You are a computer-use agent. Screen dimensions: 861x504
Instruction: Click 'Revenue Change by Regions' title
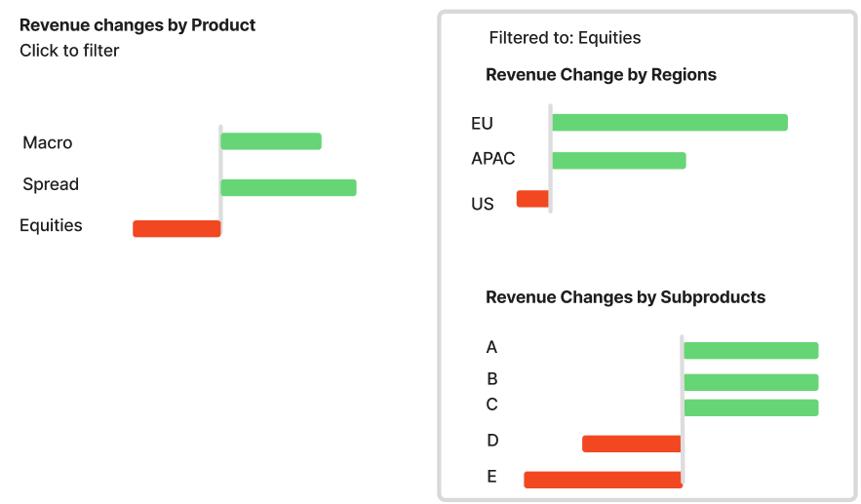point(602,75)
